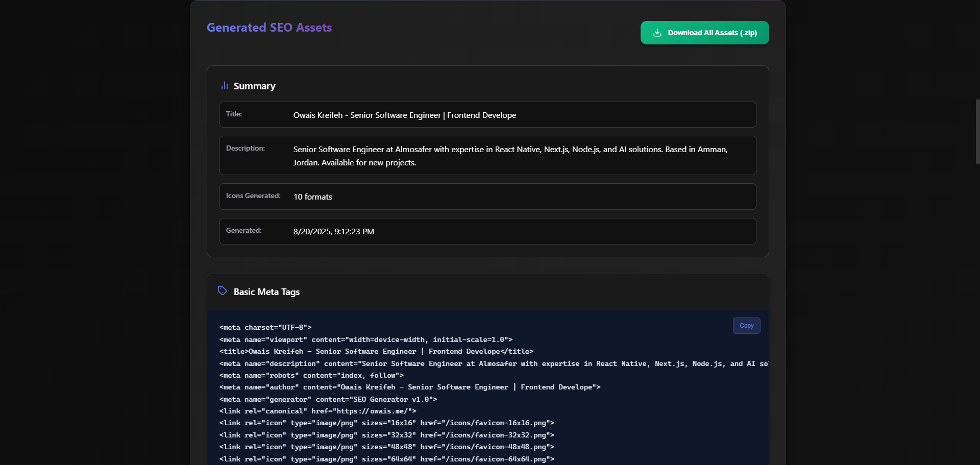The width and height of the screenshot is (980, 465).
Task: Click the Generated SEO Assets heading
Action: (x=269, y=28)
